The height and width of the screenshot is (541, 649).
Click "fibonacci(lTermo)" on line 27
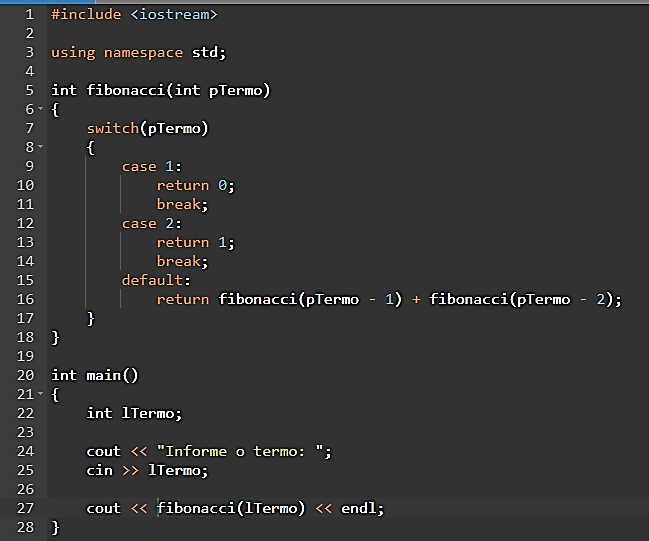pos(231,508)
